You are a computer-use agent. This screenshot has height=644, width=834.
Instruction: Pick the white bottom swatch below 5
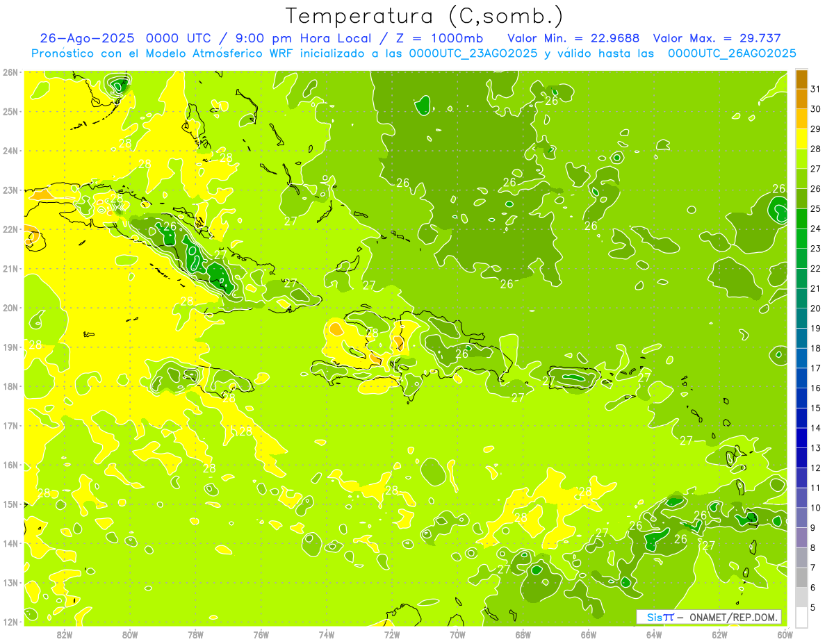click(x=801, y=617)
